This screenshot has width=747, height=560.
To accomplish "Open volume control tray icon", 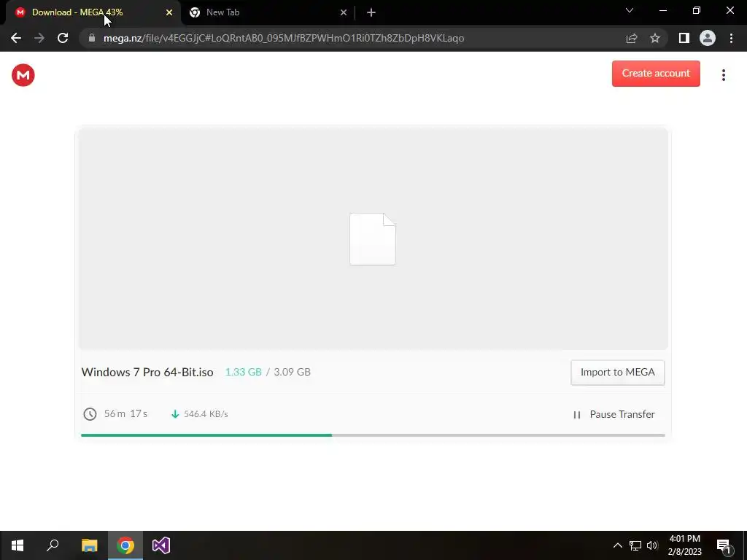I will tap(652, 545).
